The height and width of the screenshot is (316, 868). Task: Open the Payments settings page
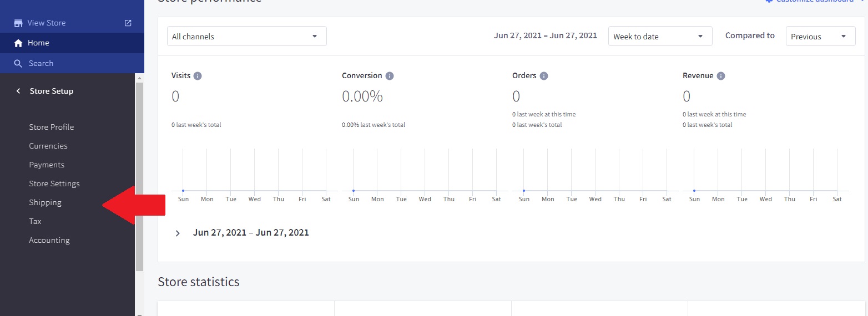point(47,165)
